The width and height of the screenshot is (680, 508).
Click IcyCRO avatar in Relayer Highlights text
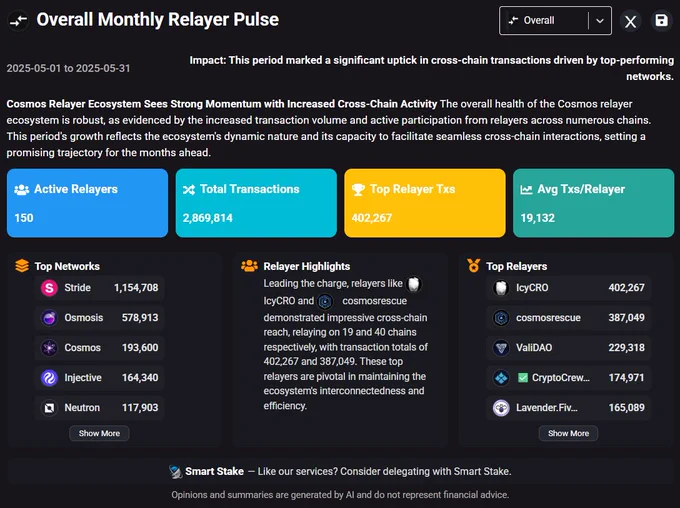click(414, 284)
